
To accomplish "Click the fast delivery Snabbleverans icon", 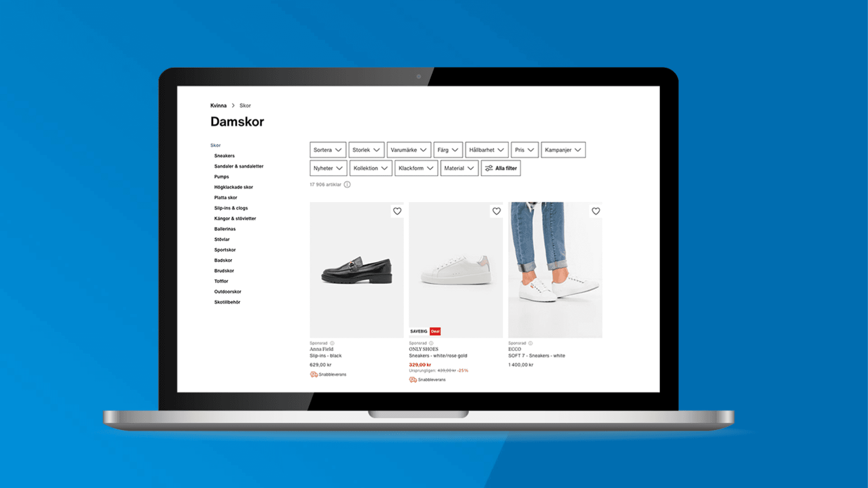I will click(x=314, y=374).
